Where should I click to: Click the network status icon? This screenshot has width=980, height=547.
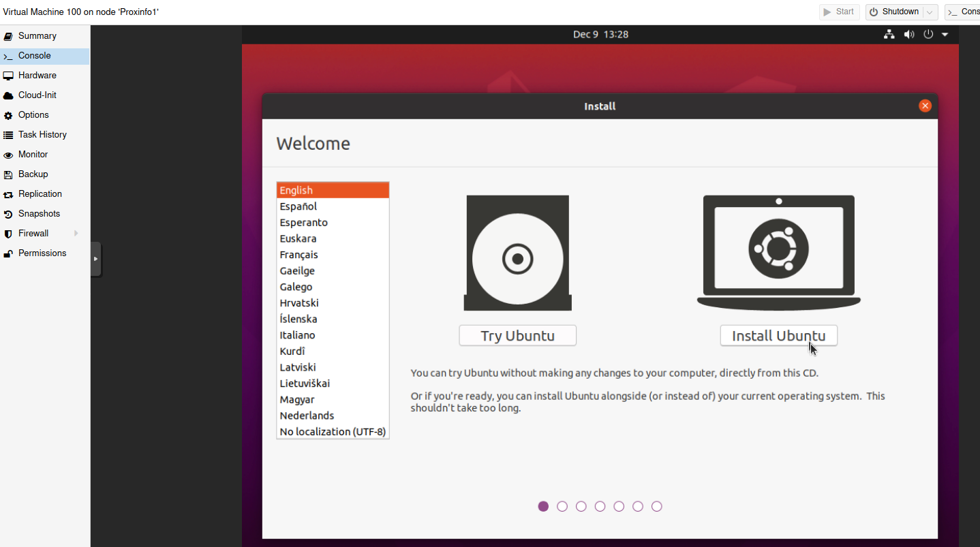point(889,34)
